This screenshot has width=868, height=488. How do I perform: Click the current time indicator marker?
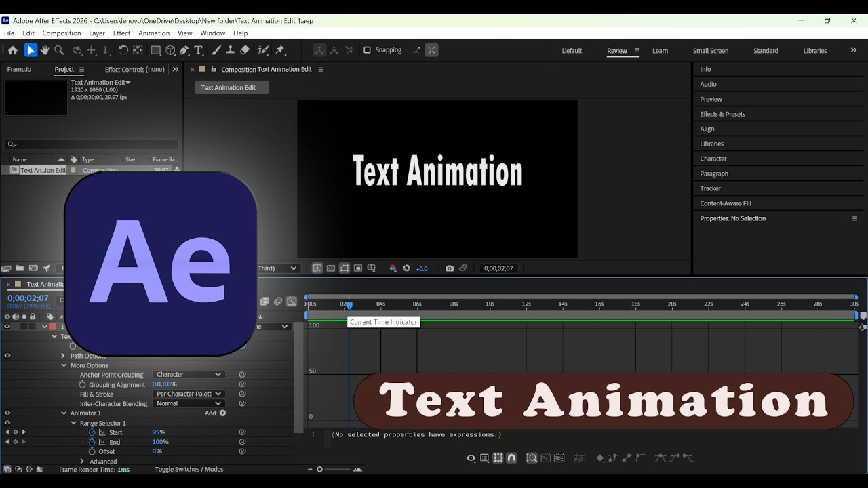pos(349,306)
